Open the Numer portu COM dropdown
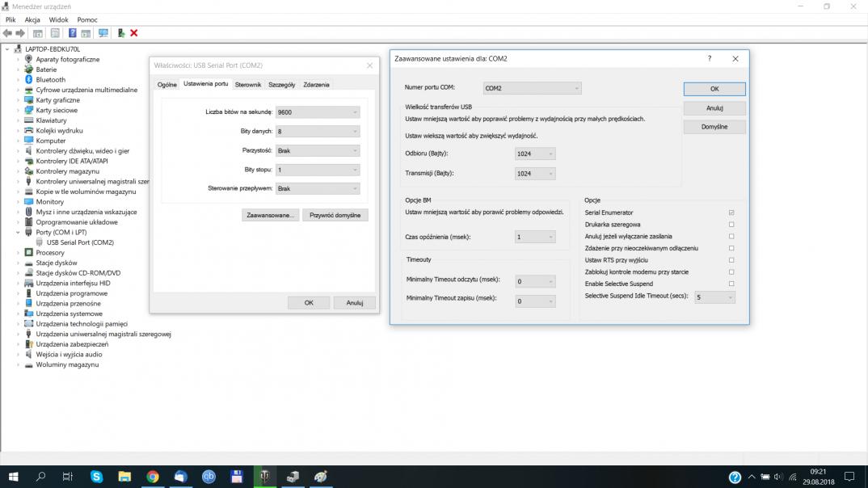 pos(532,88)
